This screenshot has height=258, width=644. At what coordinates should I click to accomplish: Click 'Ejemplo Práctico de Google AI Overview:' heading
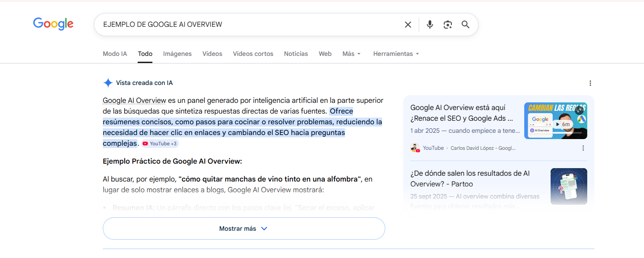tap(172, 161)
